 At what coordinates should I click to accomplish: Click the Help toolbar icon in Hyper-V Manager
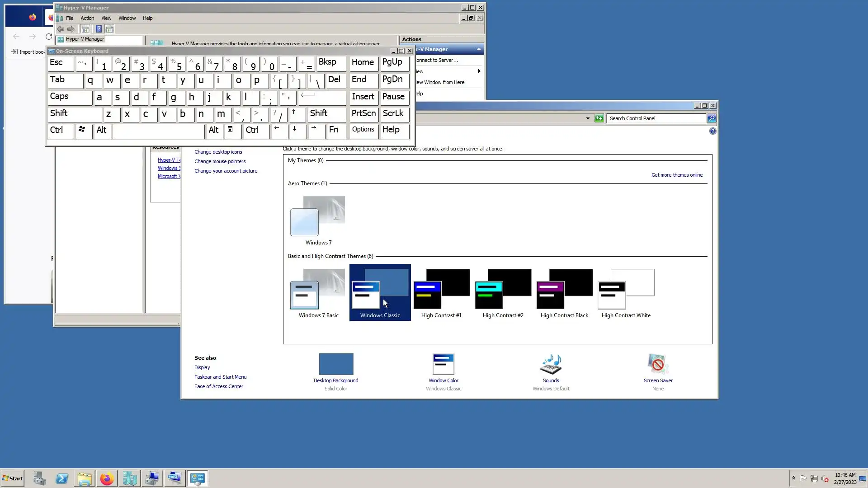coord(99,29)
